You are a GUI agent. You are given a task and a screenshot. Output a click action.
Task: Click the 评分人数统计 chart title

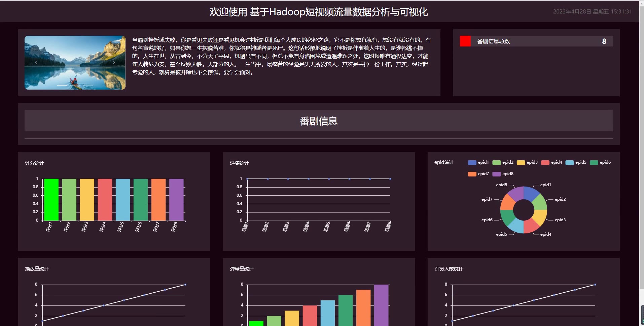click(449, 269)
